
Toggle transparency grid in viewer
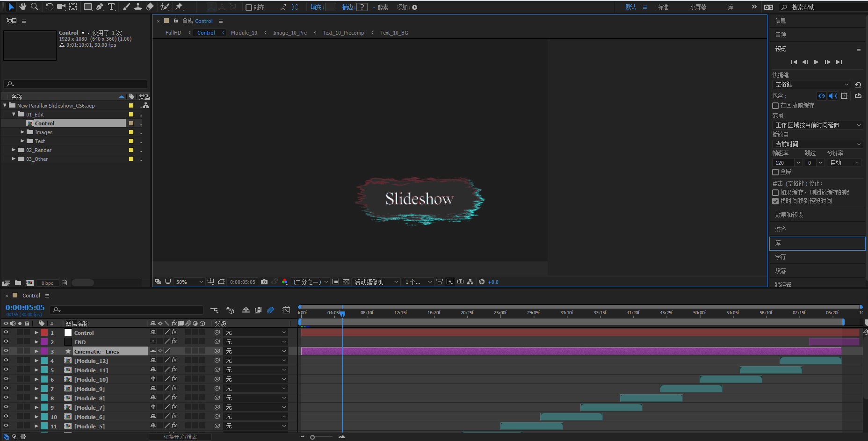click(x=346, y=282)
